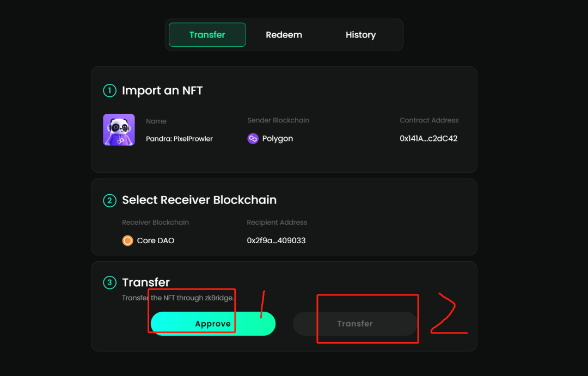Click the step 1 circle icon
This screenshot has width=588, height=376.
point(109,90)
